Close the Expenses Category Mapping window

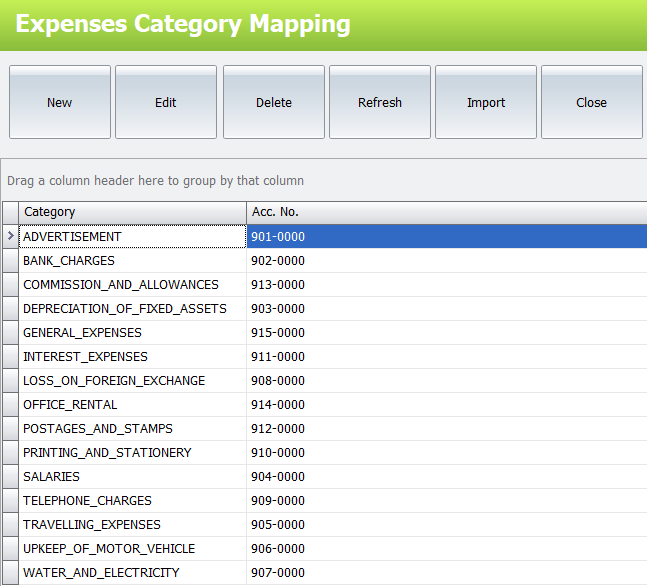[592, 102]
